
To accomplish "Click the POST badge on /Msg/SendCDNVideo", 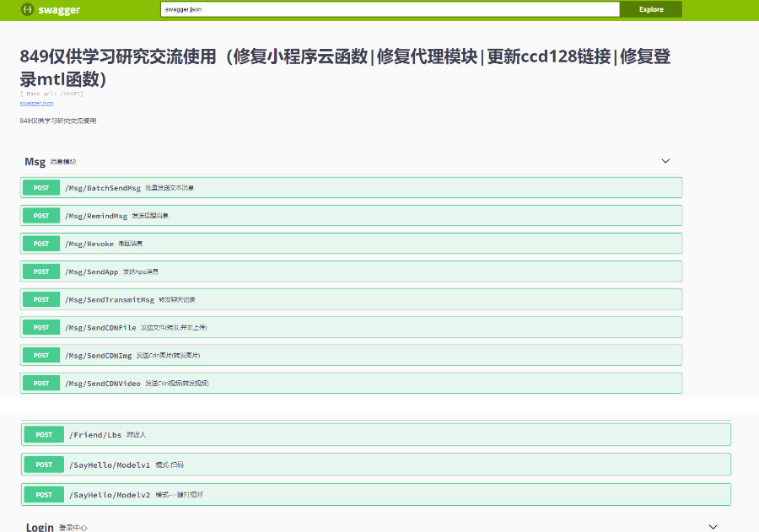I will 40,383.
